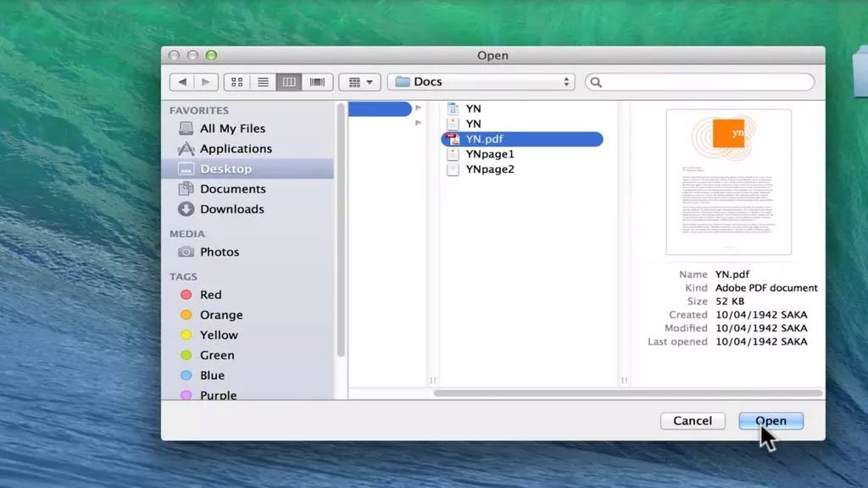Click the Modified date value
Viewport: 868px width, 488px height.
(761, 328)
